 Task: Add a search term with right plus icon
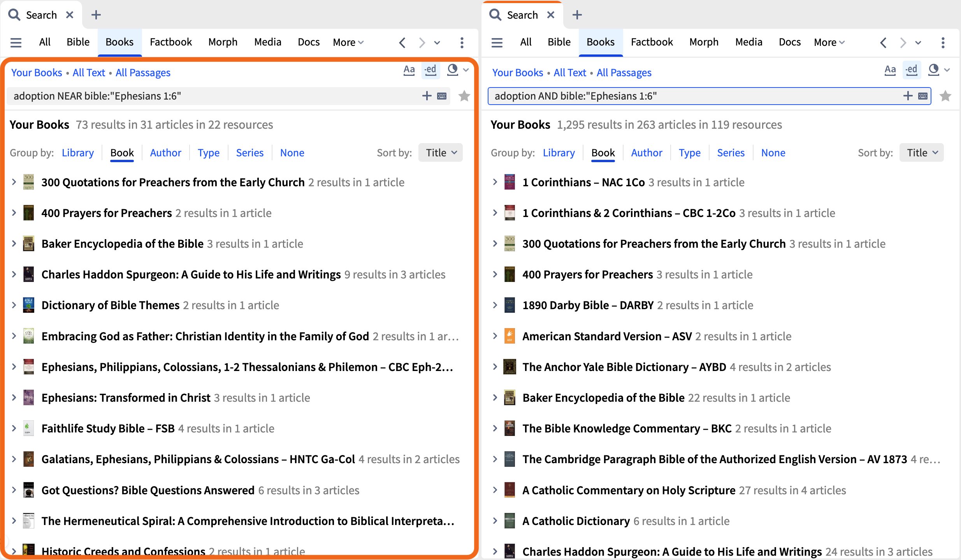(908, 96)
